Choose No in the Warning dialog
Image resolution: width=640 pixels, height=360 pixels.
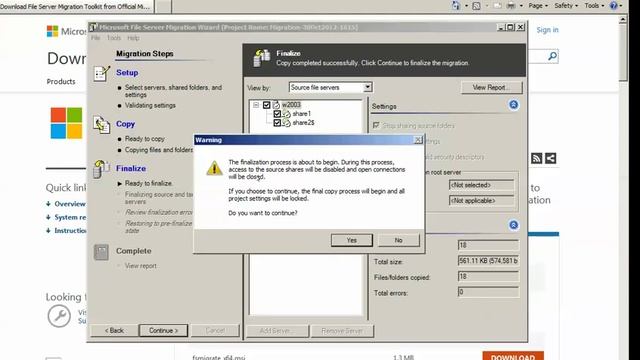(x=398, y=240)
